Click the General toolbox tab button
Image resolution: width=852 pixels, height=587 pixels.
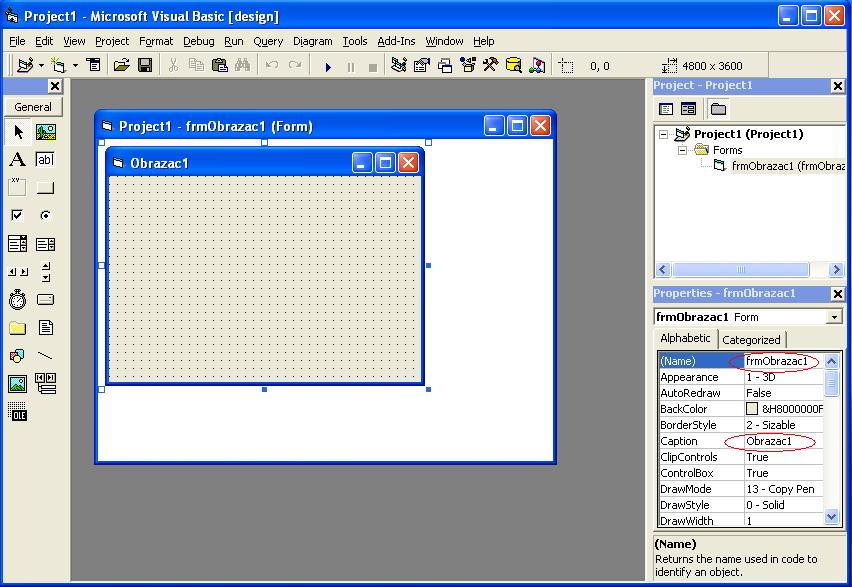click(x=33, y=107)
